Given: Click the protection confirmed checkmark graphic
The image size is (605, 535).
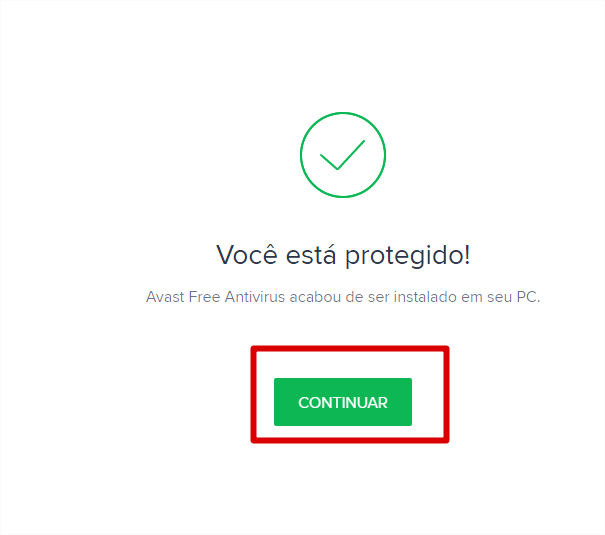Looking at the screenshot, I should click(343, 155).
